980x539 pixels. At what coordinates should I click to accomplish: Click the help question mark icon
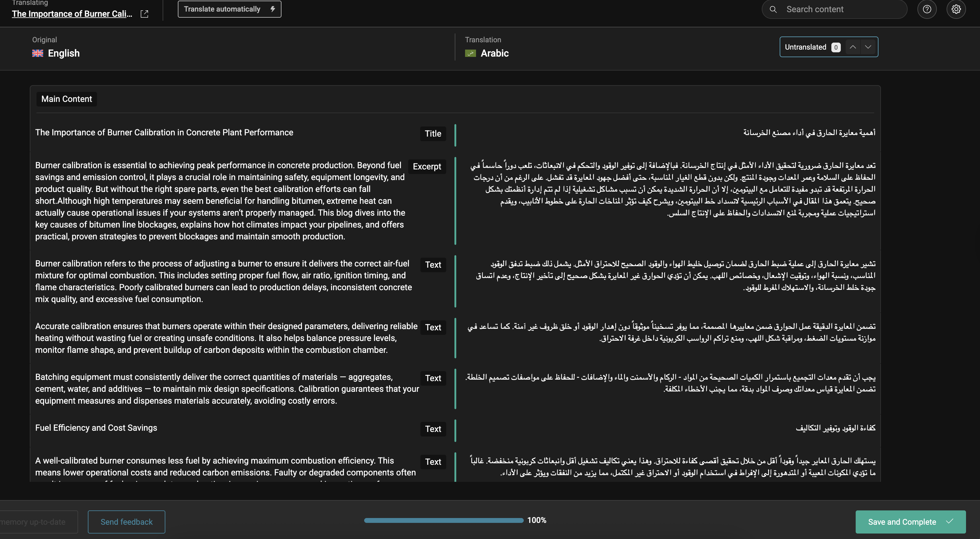point(927,9)
